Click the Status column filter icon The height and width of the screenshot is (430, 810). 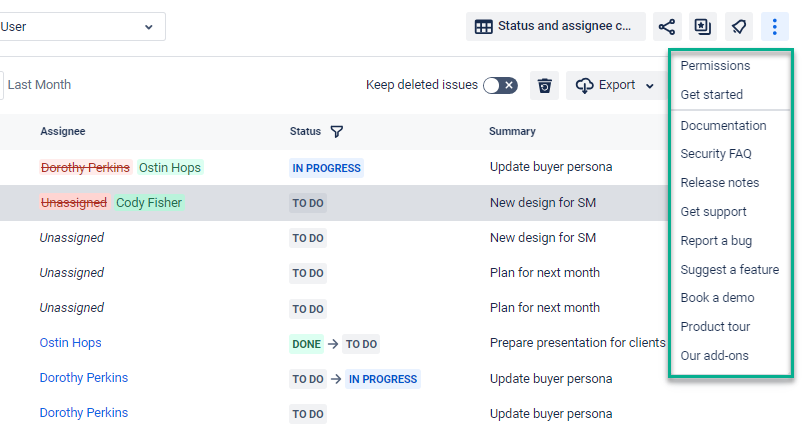click(337, 131)
